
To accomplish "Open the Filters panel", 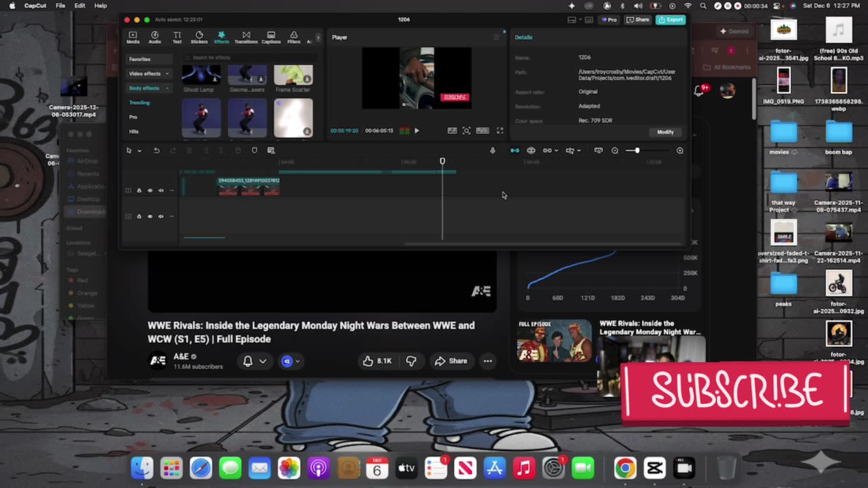I will pyautogui.click(x=294, y=37).
